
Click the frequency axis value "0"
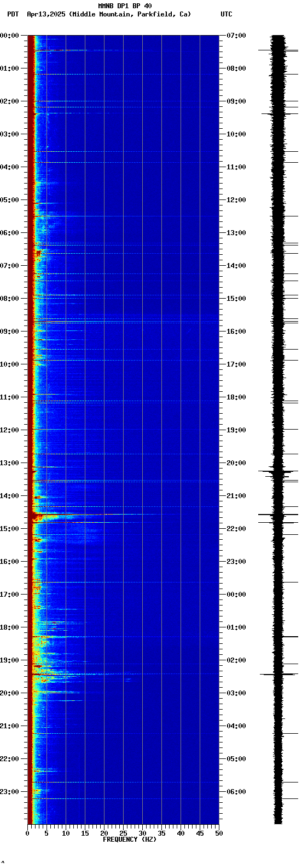pyautogui.click(x=27, y=833)
